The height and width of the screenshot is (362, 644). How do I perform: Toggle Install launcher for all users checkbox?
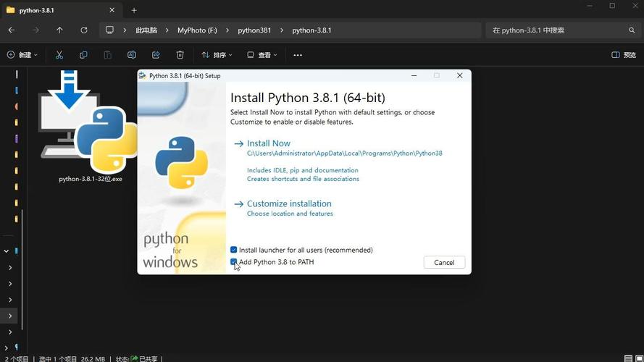pos(234,250)
